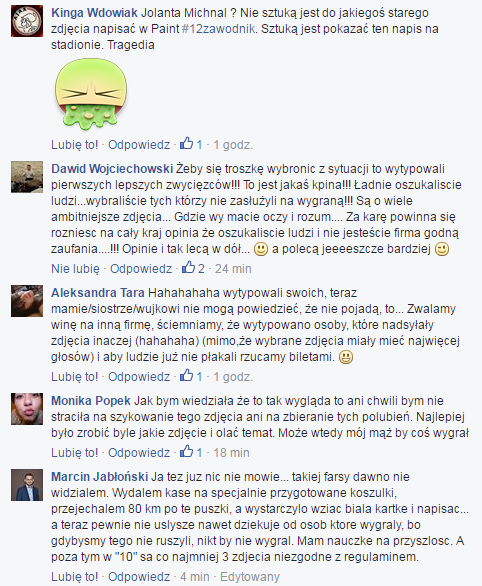Viewport: 482px width, 586px height.
Task: Like Kinga Wdowiak's comment via Lubię to!
Action: 75,145
